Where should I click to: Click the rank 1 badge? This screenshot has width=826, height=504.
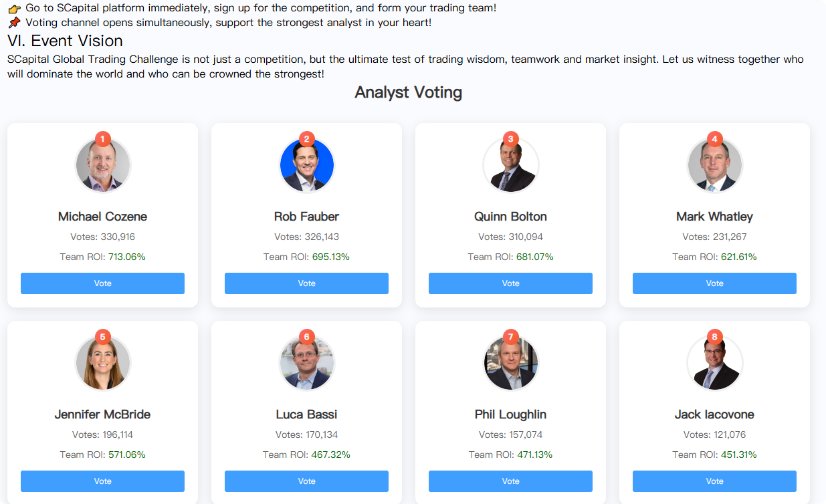[x=102, y=139]
